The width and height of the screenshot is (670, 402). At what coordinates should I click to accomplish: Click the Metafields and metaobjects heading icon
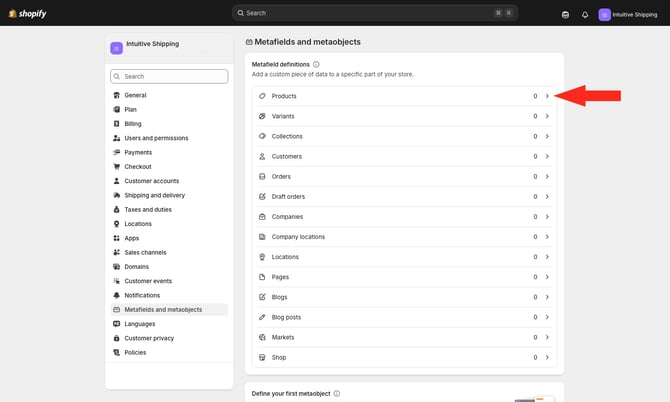(249, 42)
